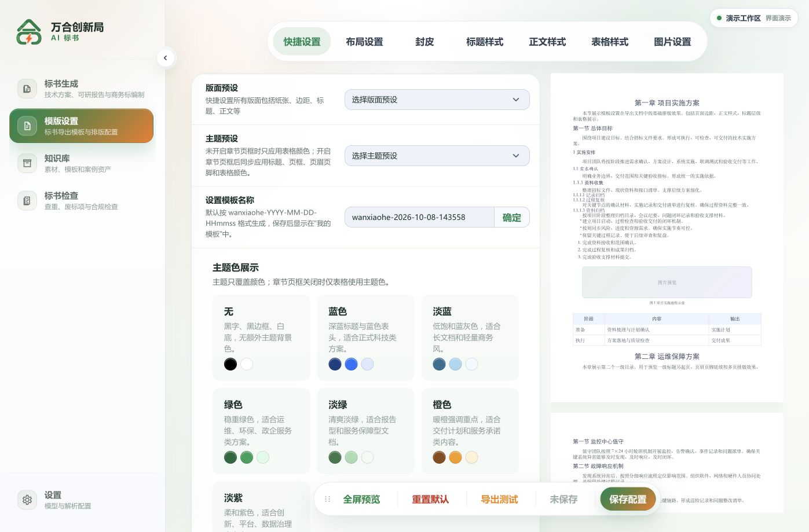Open the 选择版面预设 dropdown
The image size is (809, 532).
tap(437, 100)
